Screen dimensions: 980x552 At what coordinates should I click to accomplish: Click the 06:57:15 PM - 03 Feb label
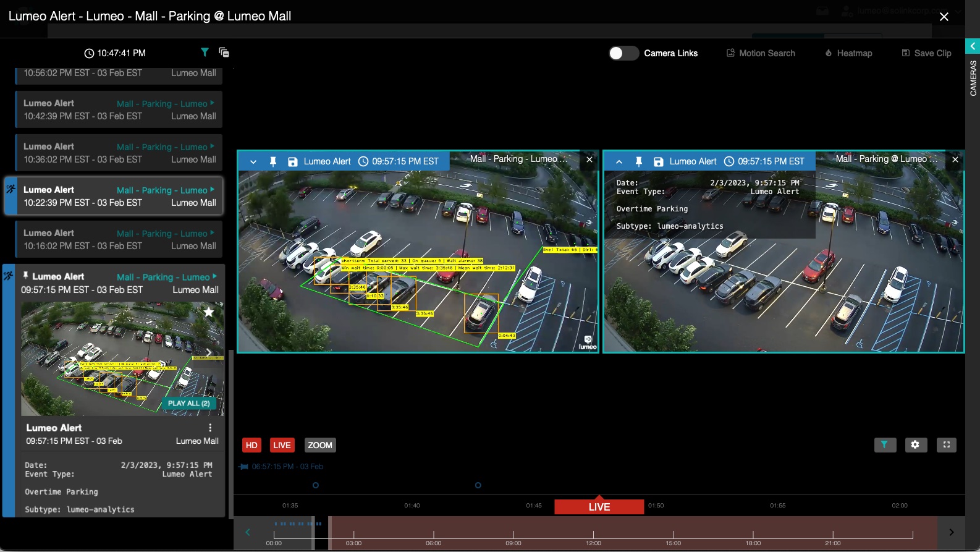287,467
